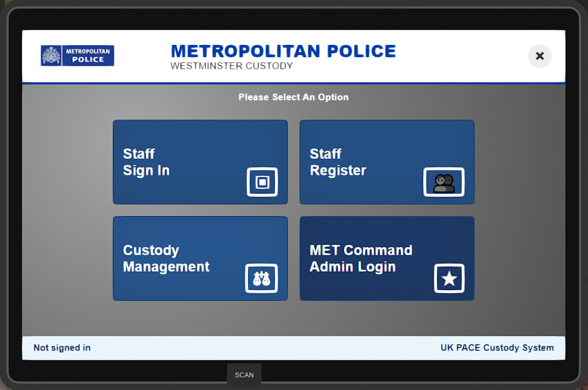
Task: Open the Custody Management tile
Action: [x=200, y=258]
